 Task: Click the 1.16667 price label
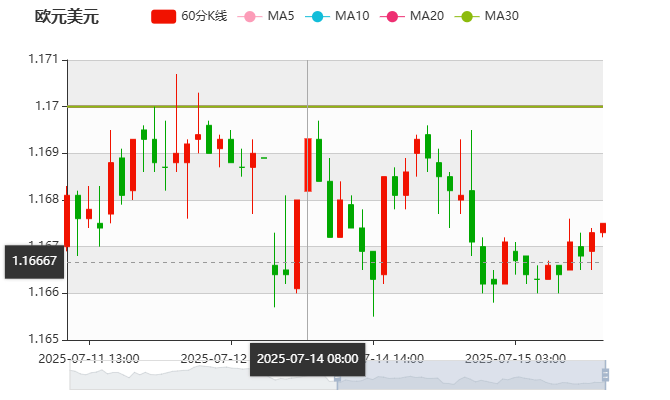pos(34,261)
